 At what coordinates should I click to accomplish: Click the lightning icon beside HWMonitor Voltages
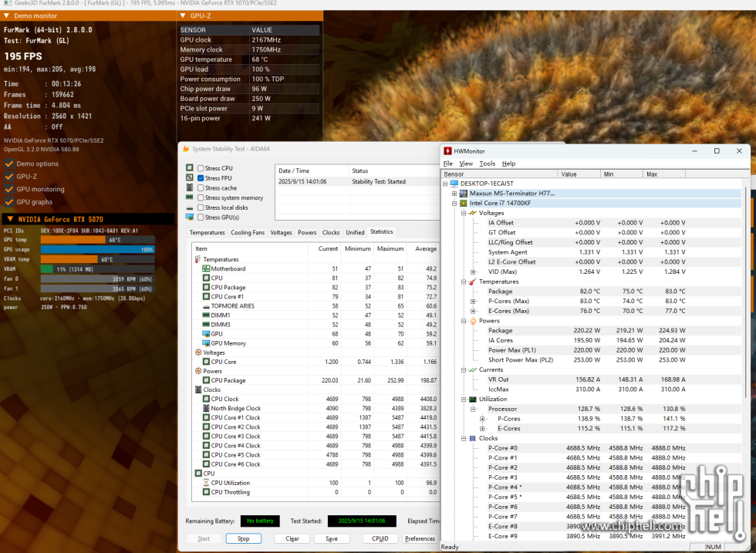tap(472, 213)
